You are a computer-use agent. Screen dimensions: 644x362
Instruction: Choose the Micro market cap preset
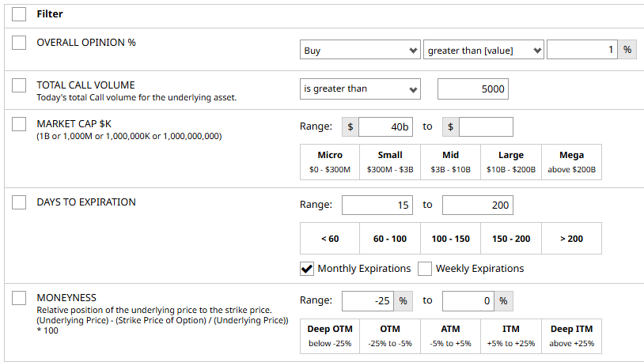click(330, 162)
